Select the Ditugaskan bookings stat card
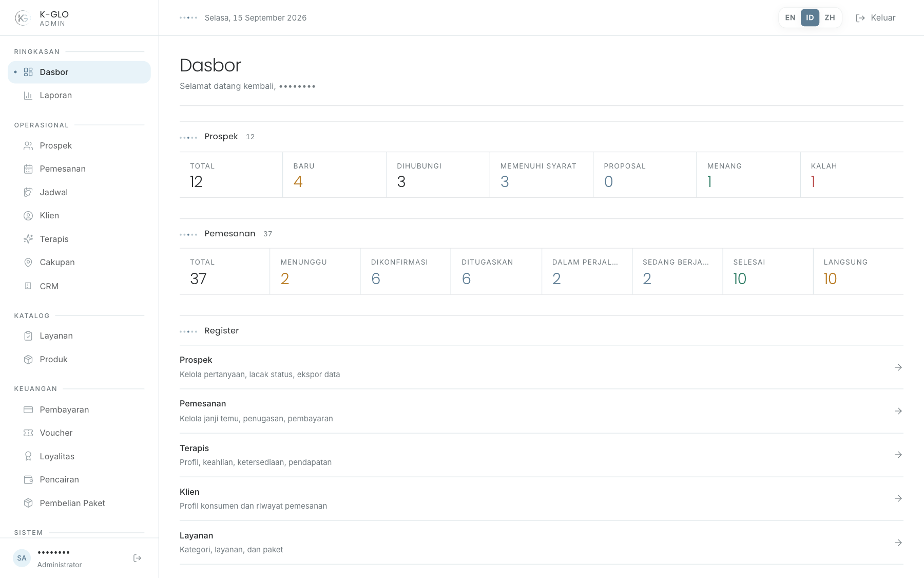The image size is (924, 578). pos(496,271)
